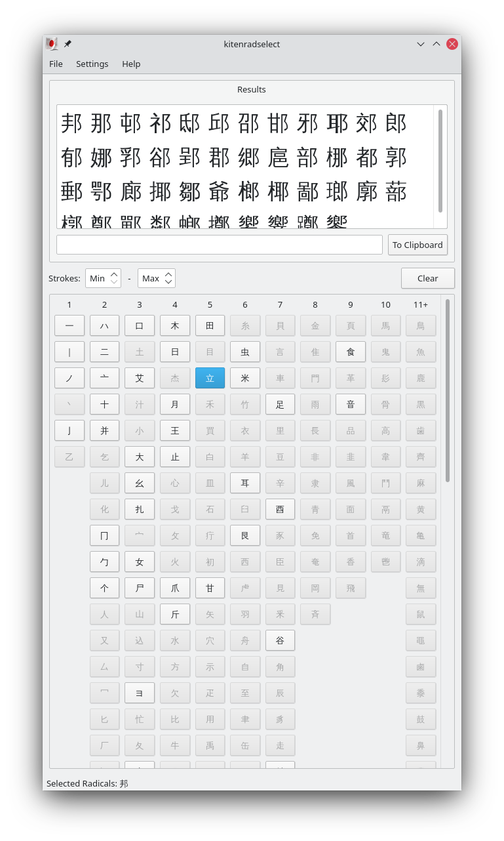
Task: Toggle the ノ radical button
Action: point(69,378)
